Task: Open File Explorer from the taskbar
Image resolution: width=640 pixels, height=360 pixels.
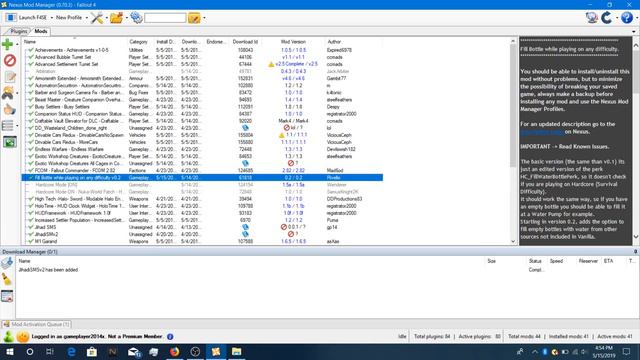Action: point(236,351)
